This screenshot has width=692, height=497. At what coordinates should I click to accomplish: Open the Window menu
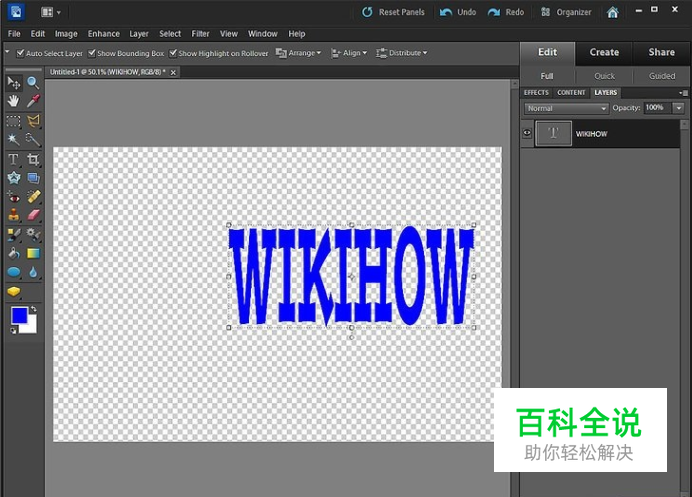point(263,34)
